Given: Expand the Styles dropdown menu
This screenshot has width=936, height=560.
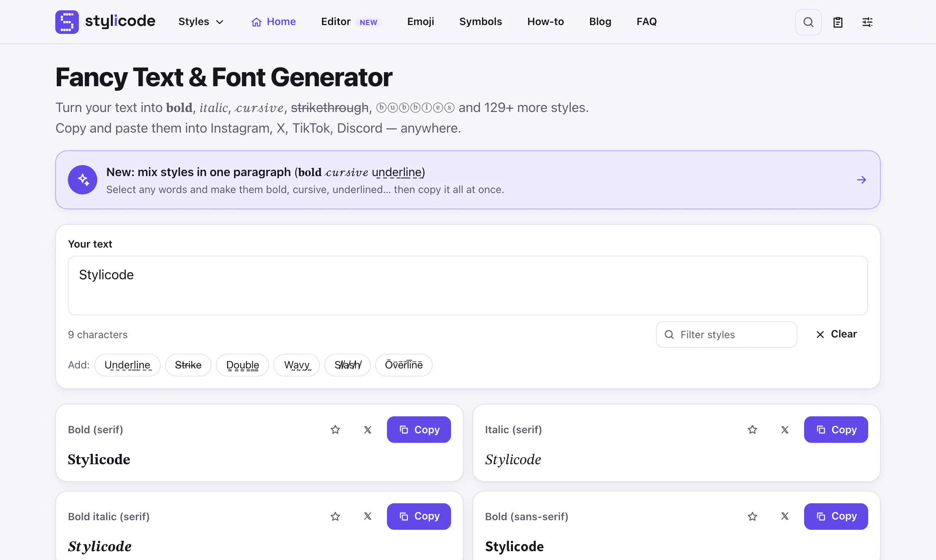Looking at the screenshot, I should (x=201, y=22).
